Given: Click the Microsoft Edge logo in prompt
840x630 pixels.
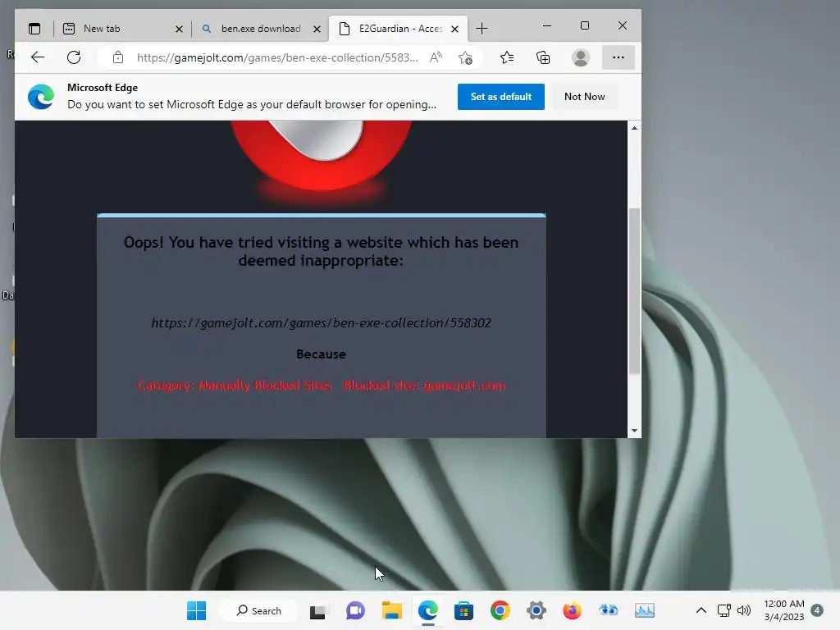Looking at the screenshot, I should (41, 97).
